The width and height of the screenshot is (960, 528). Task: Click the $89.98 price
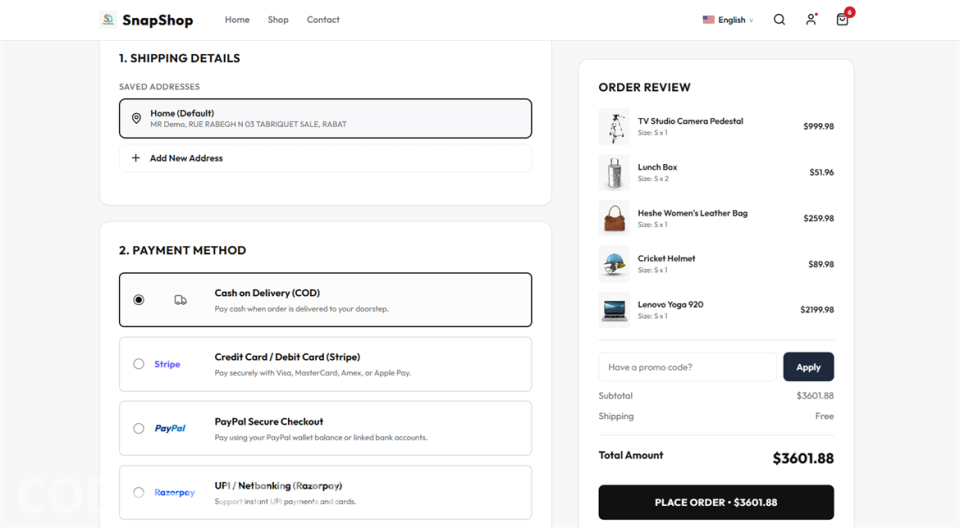point(821,264)
